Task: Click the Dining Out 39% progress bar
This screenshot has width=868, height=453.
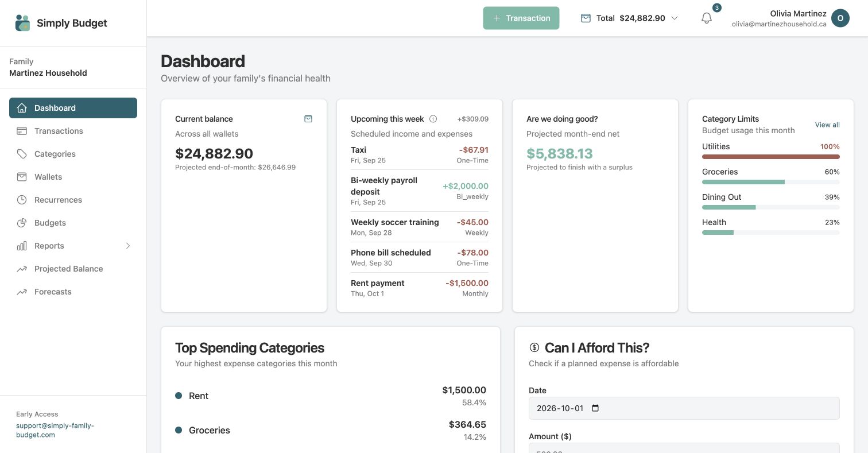Action: [x=771, y=207]
